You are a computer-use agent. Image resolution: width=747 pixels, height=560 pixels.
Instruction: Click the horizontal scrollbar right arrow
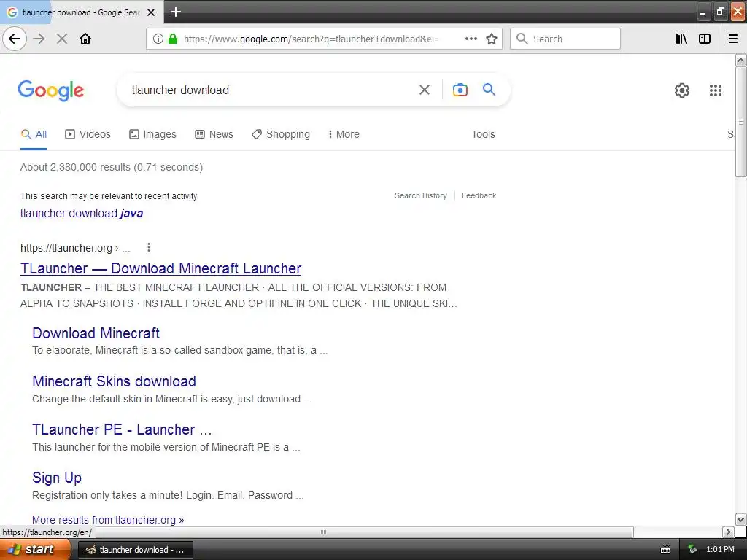click(x=727, y=532)
